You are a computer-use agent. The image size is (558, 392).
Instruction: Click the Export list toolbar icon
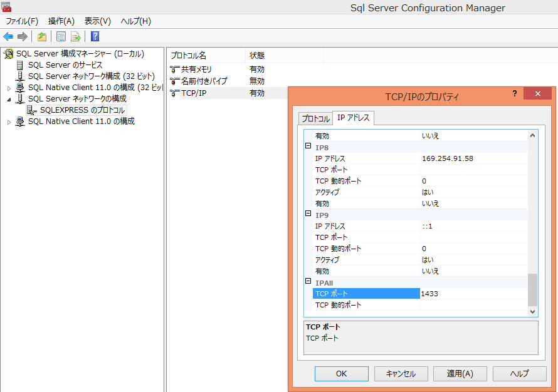pyautogui.click(x=76, y=36)
